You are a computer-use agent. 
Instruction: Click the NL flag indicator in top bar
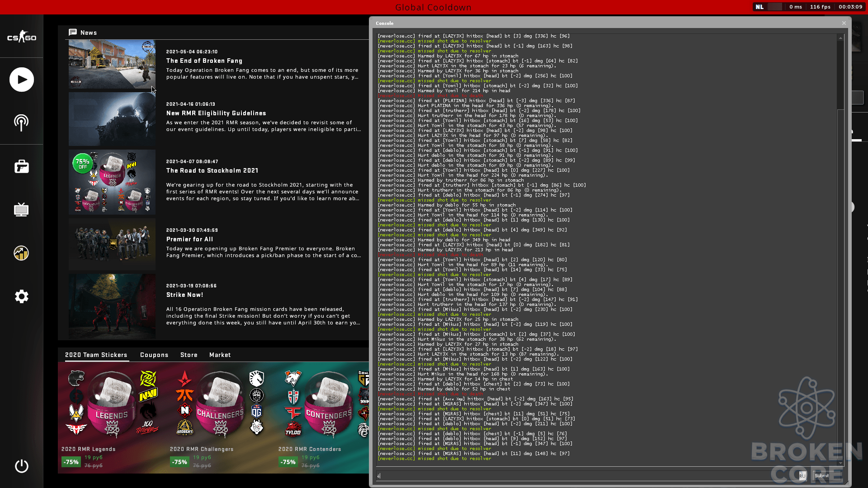tap(759, 7)
